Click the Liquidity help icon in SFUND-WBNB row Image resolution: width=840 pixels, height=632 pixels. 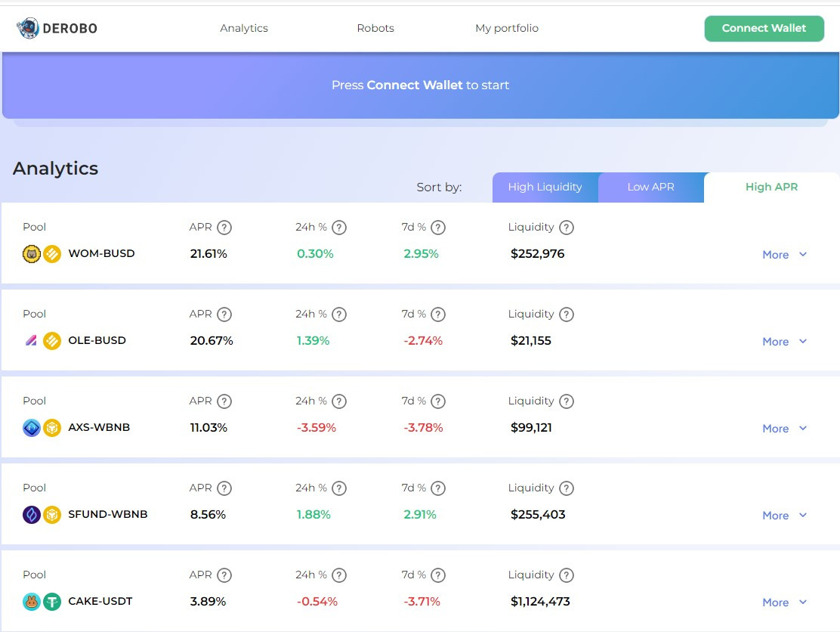[567, 488]
